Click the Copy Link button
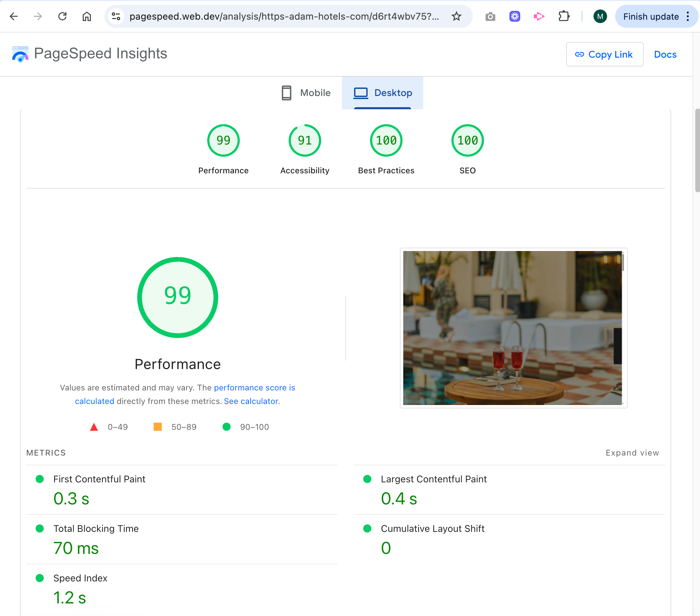700x616 pixels. click(604, 54)
